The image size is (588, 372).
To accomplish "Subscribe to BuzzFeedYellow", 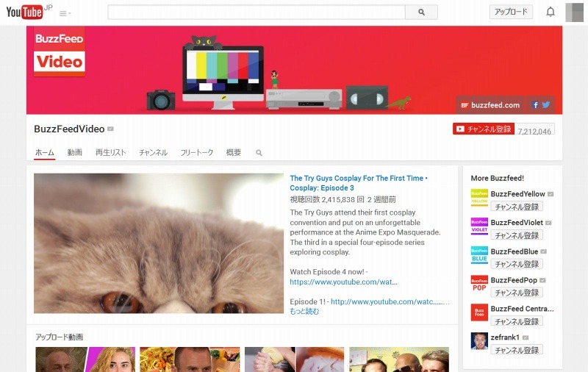I will click(x=517, y=207).
